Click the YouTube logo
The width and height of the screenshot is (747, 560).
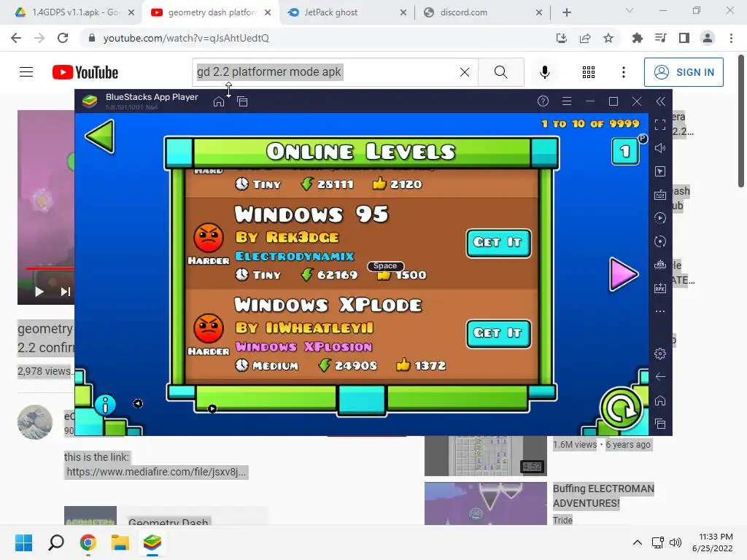[x=85, y=72]
